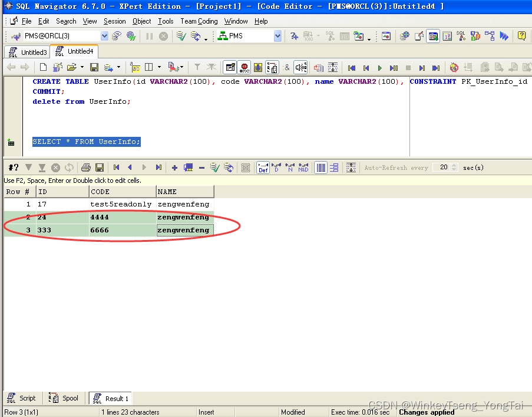The width and height of the screenshot is (532, 417).
Task: Toggle the grid view icon in results toolbar
Action: point(320,168)
